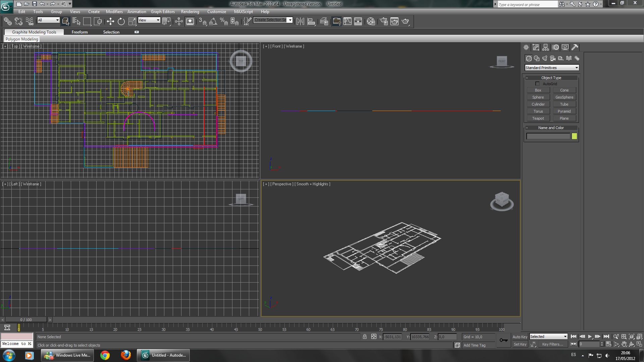Open the Rendering menu
The height and width of the screenshot is (362, 644).
point(190,12)
